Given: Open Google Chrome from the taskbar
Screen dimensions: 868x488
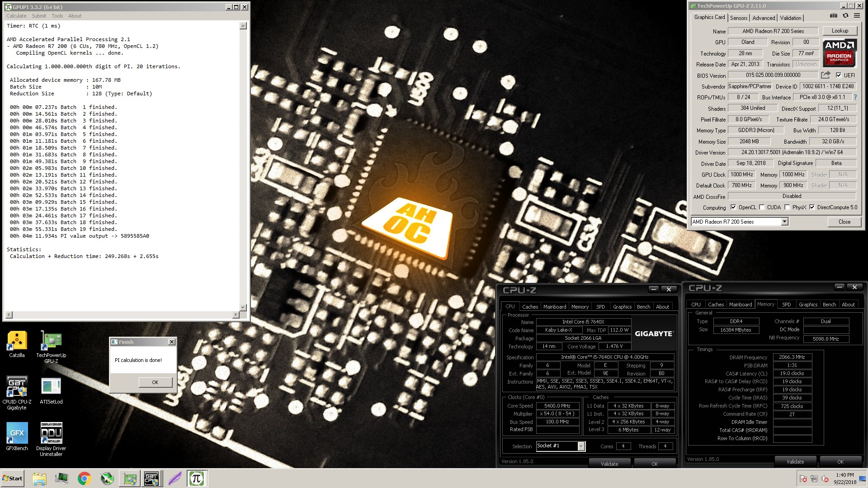Looking at the screenshot, I should click(x=84, y=479).
